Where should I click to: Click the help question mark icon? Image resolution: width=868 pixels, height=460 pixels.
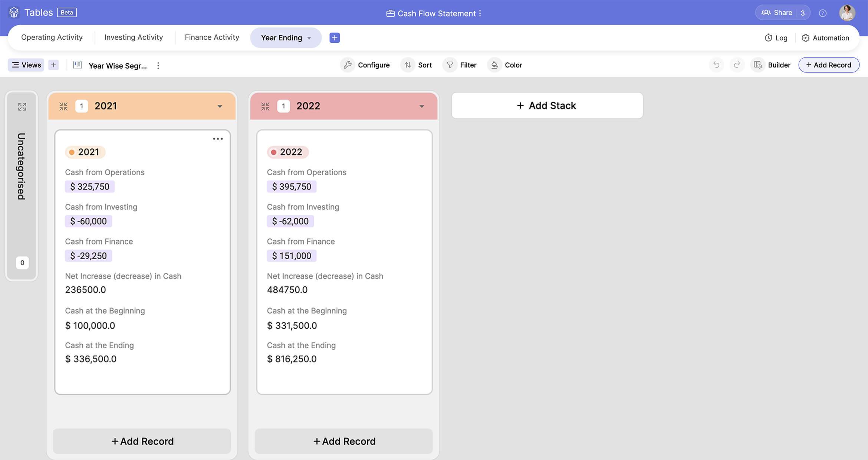coord(823,13)
